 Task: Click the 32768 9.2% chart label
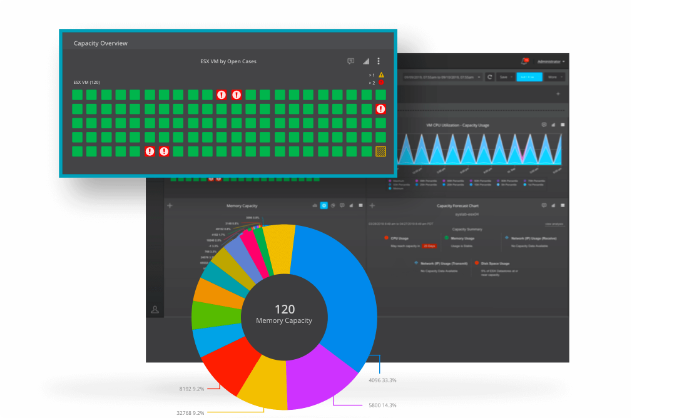click(191, 413)
